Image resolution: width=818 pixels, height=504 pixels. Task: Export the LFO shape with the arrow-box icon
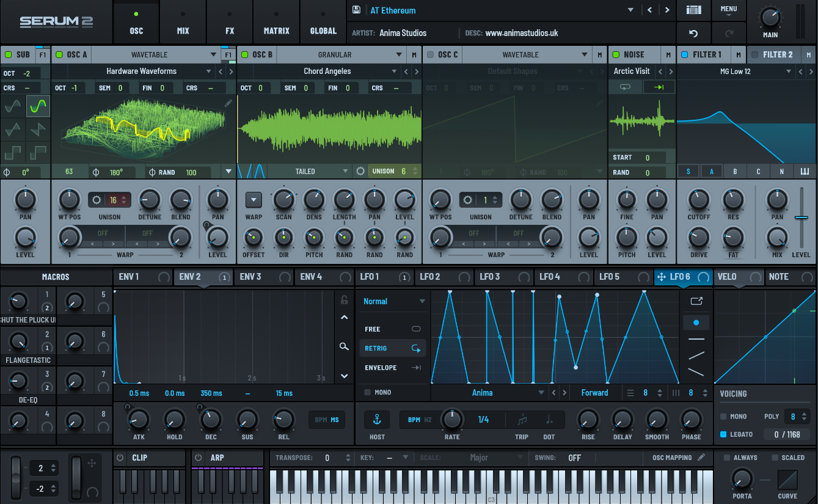tap(696, 301)
